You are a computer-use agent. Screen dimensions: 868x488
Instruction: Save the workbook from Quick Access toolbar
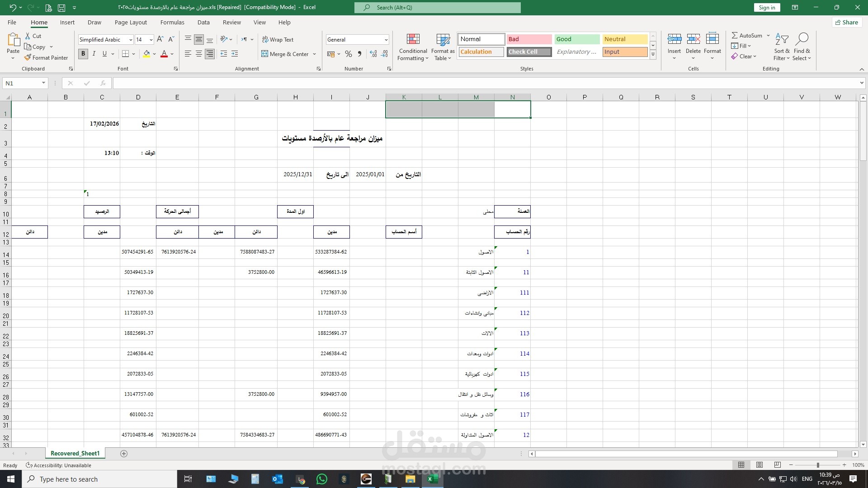point(61,8)
